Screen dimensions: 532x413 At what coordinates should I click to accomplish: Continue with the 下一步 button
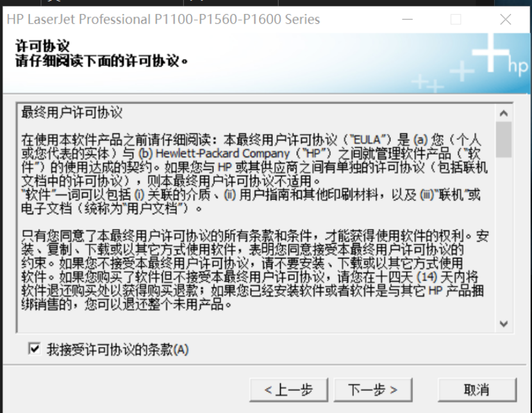[x=373, y=390]
